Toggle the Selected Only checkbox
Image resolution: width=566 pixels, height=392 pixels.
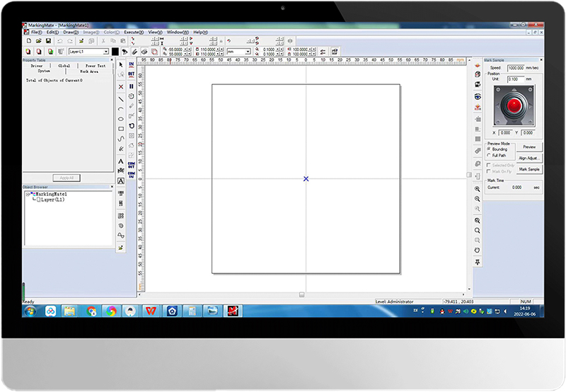(x=490, y=165)
